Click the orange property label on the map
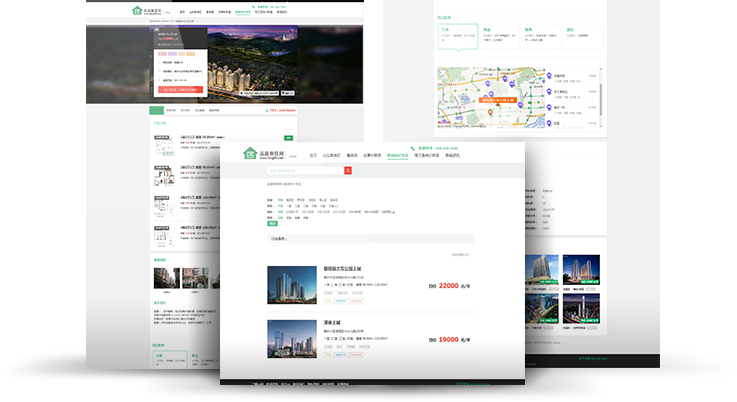This screenshot has width=737, height=402. [496, 100]
